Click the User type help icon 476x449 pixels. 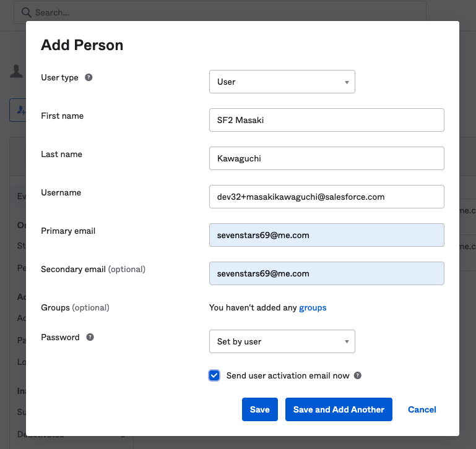point(89,78)
